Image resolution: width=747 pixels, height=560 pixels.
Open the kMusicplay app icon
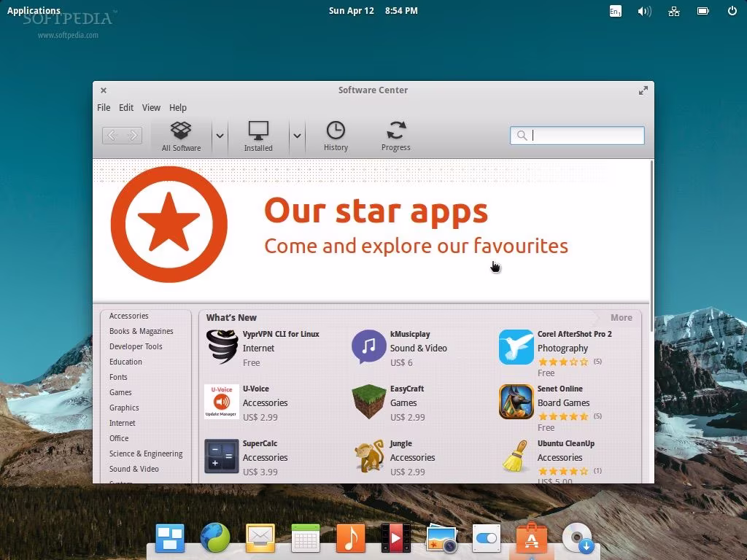tap(368, 346)
